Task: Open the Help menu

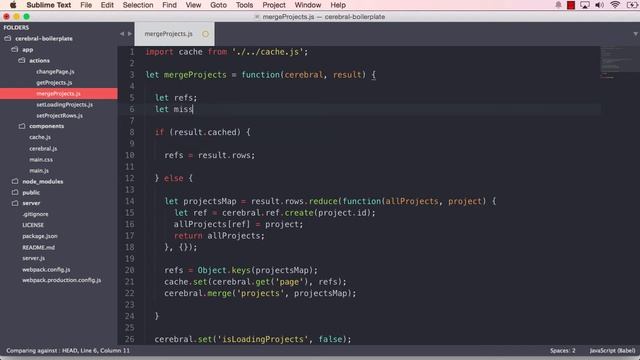Action: click(x=338, y=5)
